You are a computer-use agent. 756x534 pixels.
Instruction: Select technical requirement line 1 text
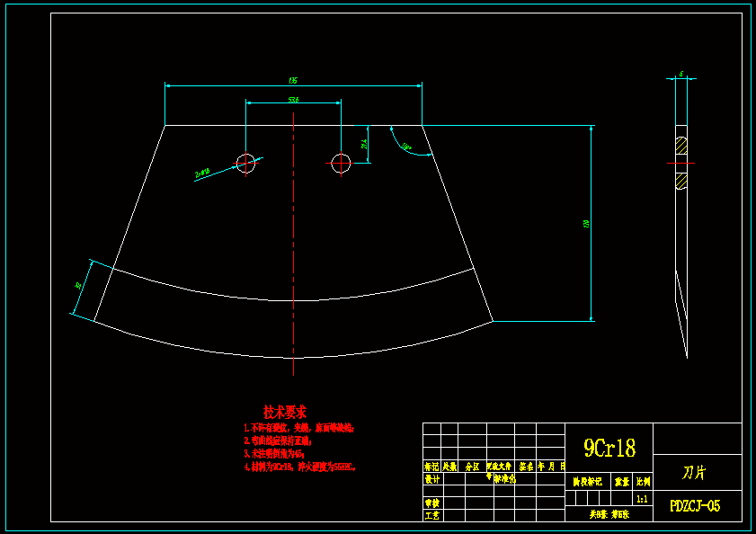click(x=299, y=428)
